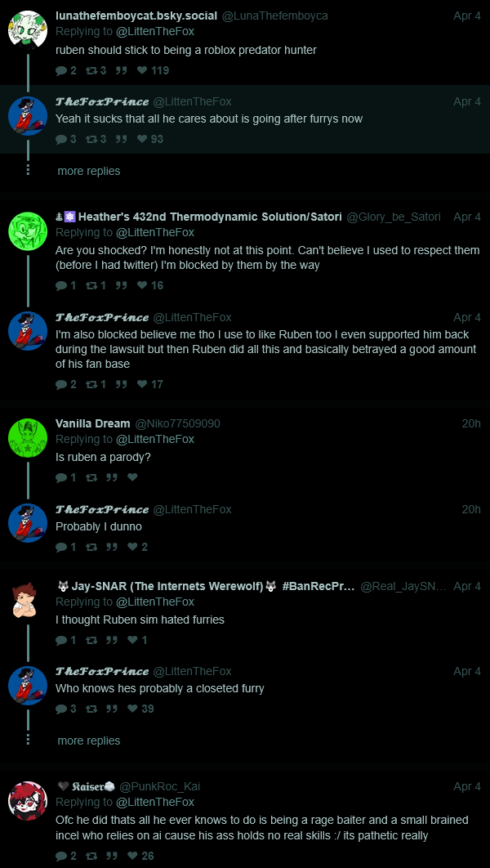Image resolution: width=490 pixels, height=868 pixels.
Task: Expand more replies under closeted furry reply
Action: pos(88,740)
